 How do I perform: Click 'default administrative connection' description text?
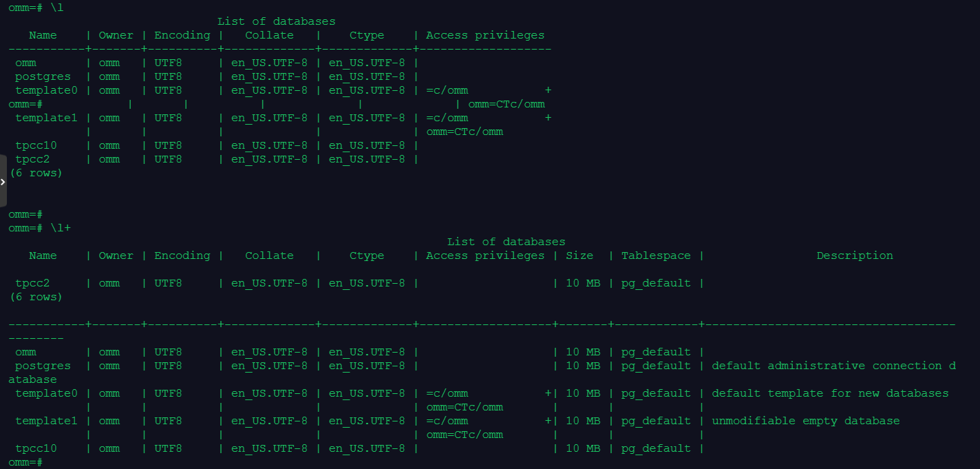coord(826,366)
